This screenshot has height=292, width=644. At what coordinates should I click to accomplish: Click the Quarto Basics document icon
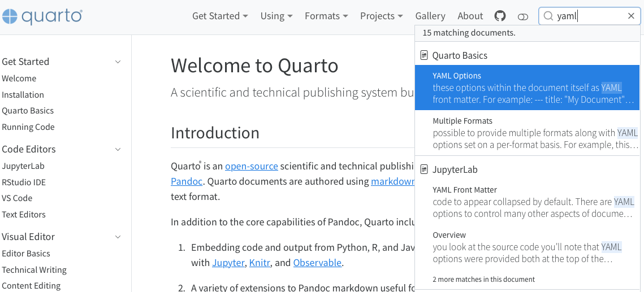424,55
